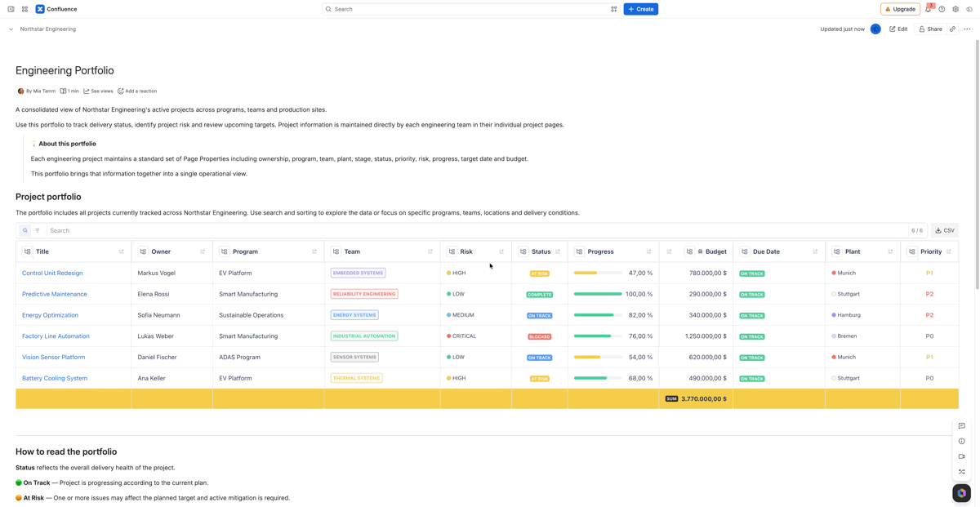Sort by Program column arrow
Viewport: 980px width, 507px height.
tap(314, 251)
